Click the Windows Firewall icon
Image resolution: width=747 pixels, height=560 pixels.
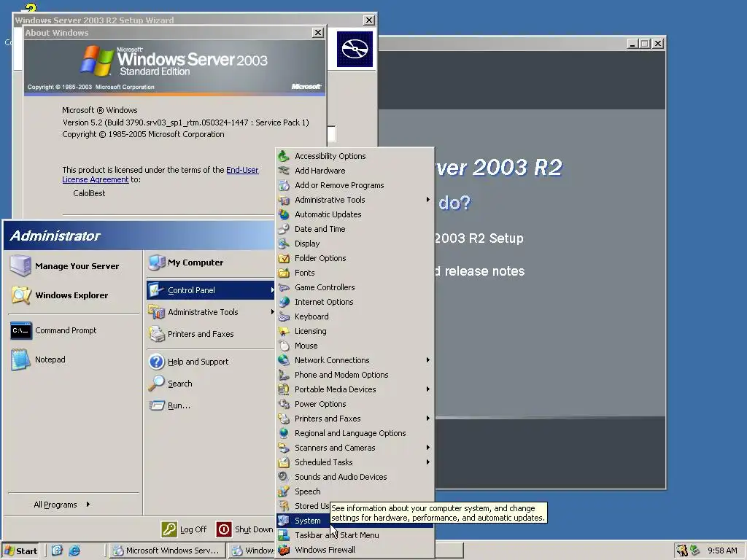point(284,550)
